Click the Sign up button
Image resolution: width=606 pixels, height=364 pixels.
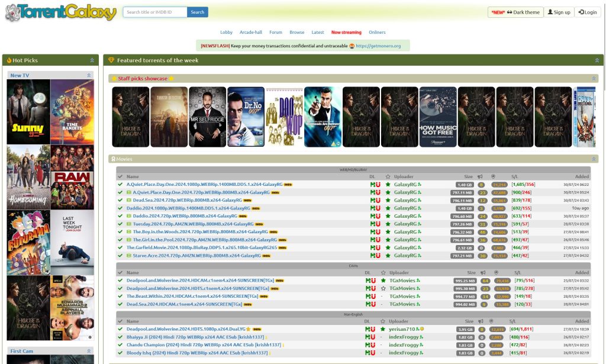tap(559, 12)
